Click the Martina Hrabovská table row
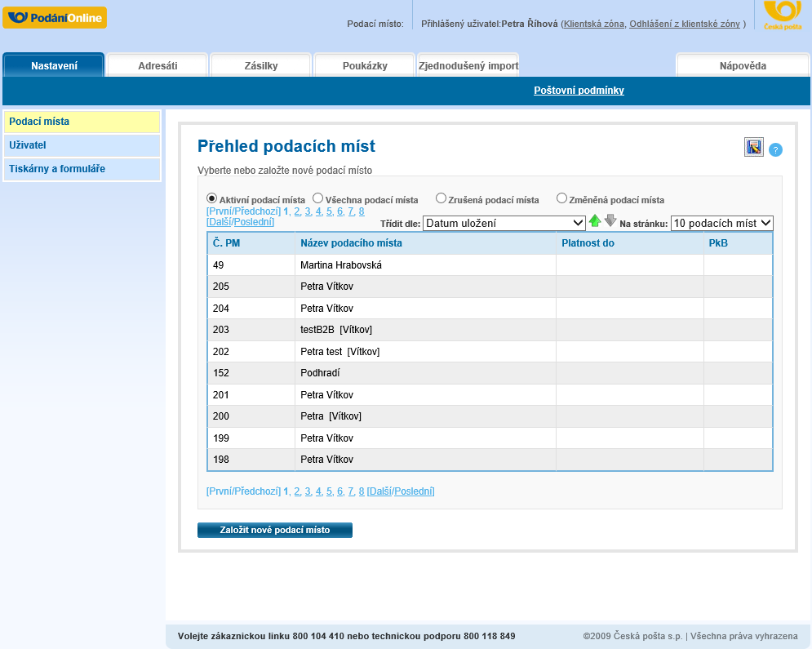 [x=341, y=265]
